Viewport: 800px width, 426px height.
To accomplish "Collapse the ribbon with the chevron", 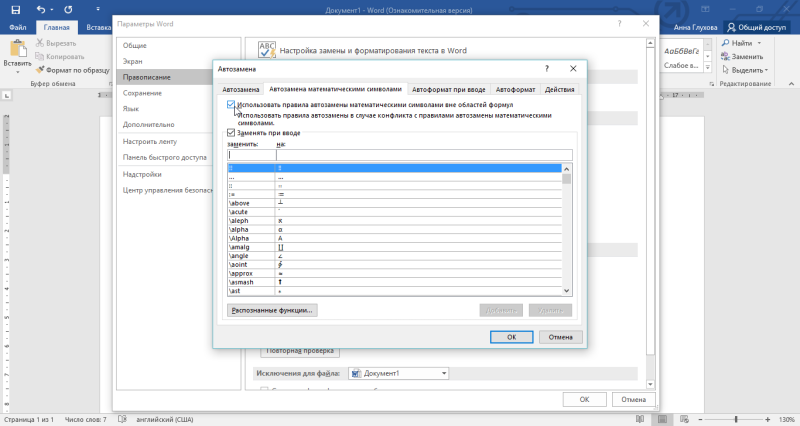I will pos(791,84).
